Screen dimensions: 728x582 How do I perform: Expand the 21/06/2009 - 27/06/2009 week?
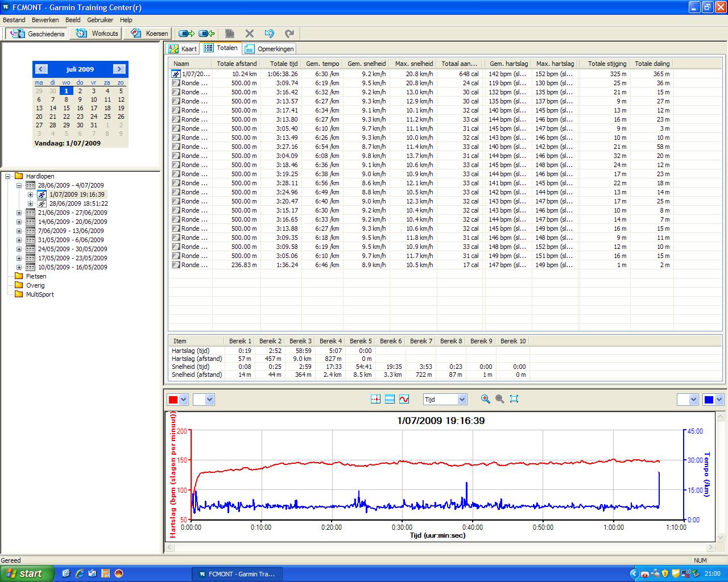[x=19, y=213]
